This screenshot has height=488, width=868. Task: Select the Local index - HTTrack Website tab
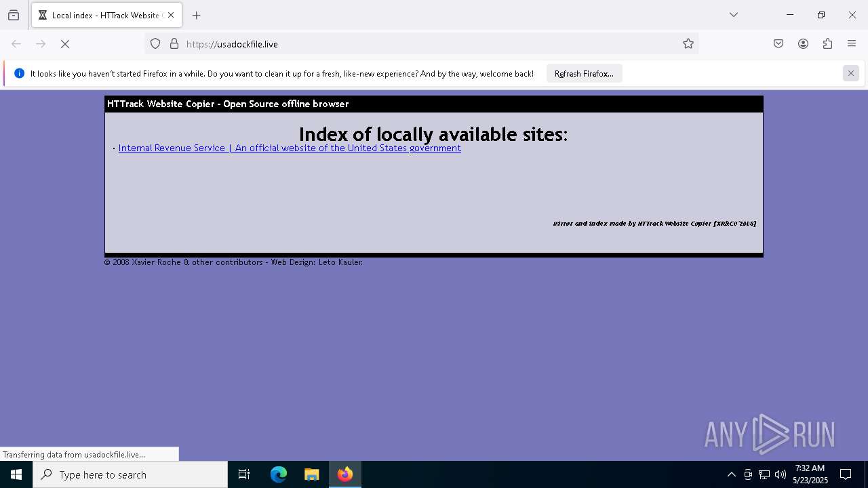click(x=106, y=15)
